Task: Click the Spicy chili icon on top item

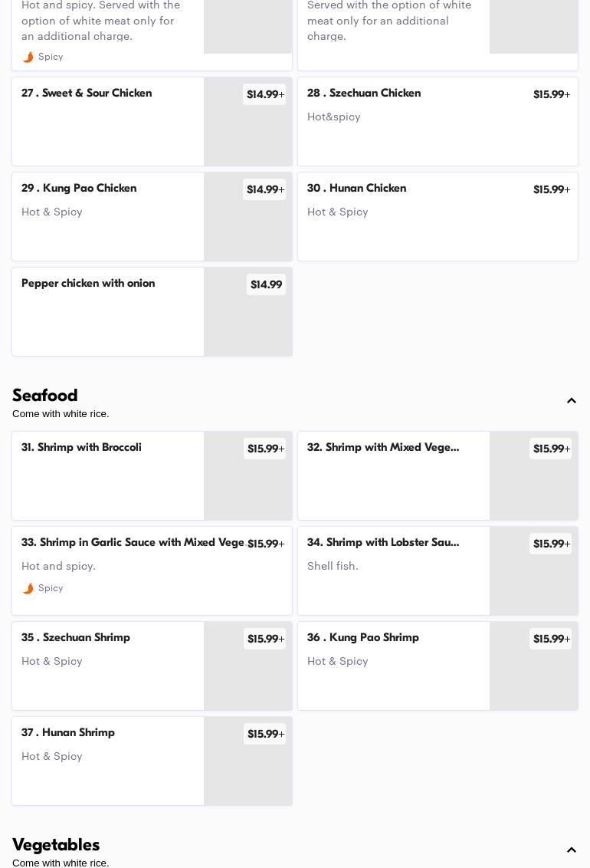Action: [28, 58]
